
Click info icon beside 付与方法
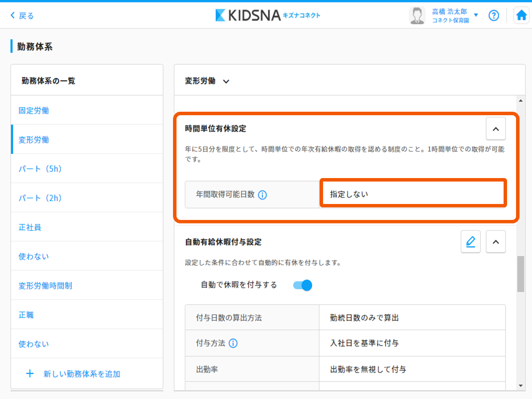(233, 343)
